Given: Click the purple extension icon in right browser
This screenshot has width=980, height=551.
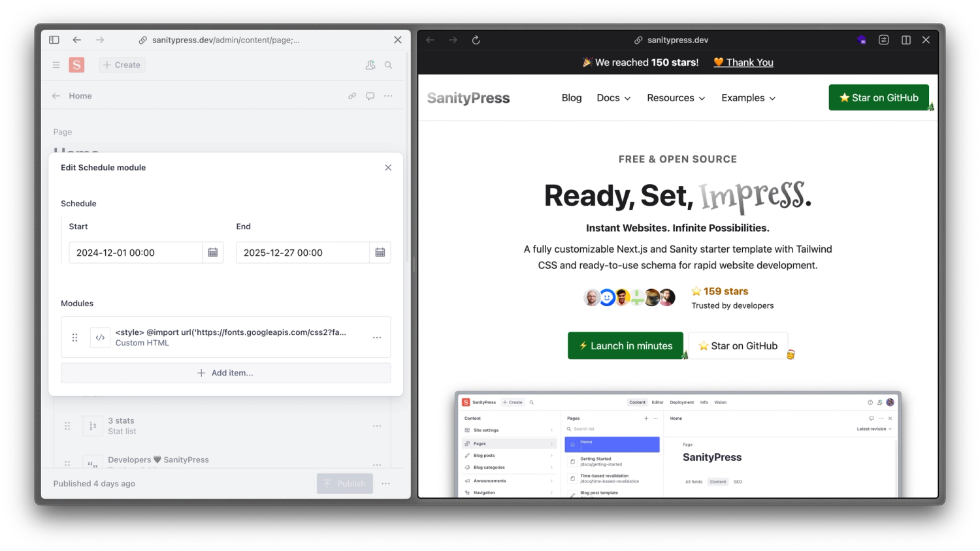Looking at the screenshot, I should (x=862, y=40).
